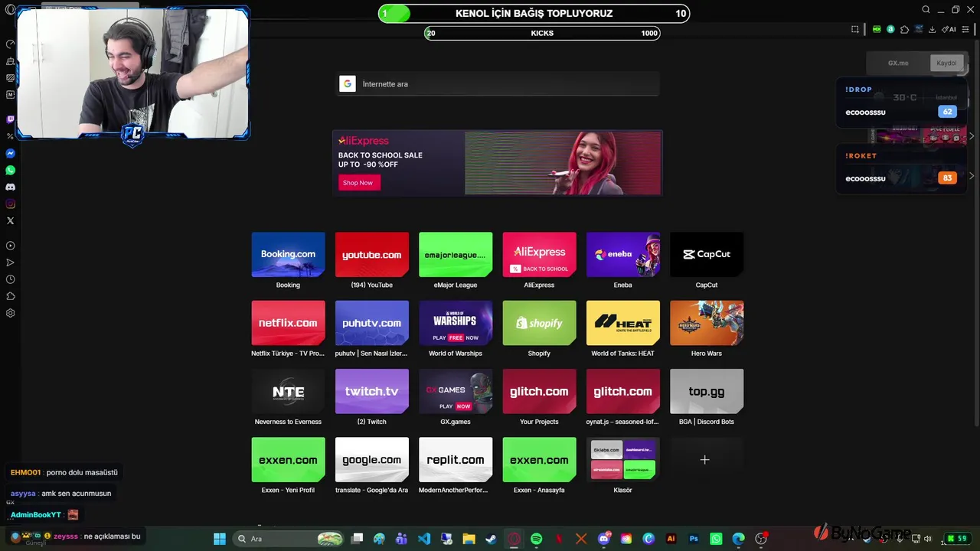Open the sidebar player icon
This screenshot has height=551, width=980.
pos(10,246)
